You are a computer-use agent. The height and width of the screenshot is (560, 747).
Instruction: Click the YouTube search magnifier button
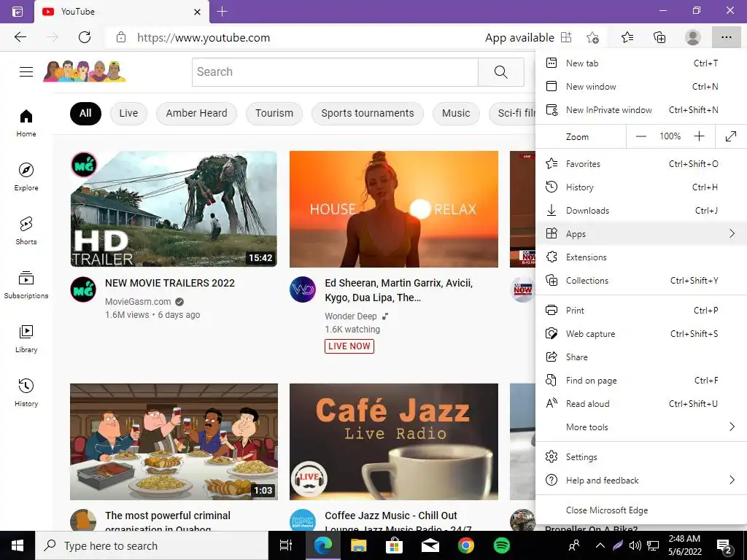500,72
